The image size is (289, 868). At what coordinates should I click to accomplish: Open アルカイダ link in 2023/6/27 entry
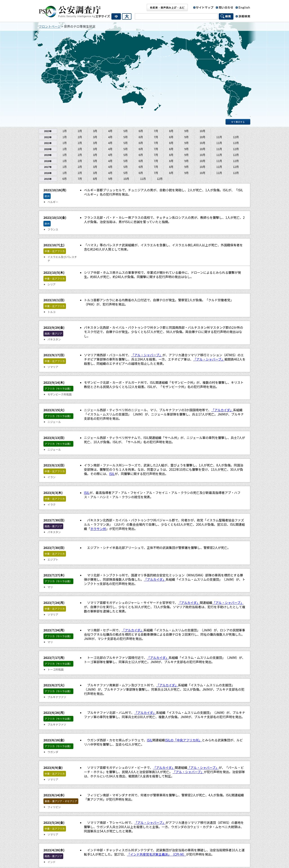[x=167, y=685]
